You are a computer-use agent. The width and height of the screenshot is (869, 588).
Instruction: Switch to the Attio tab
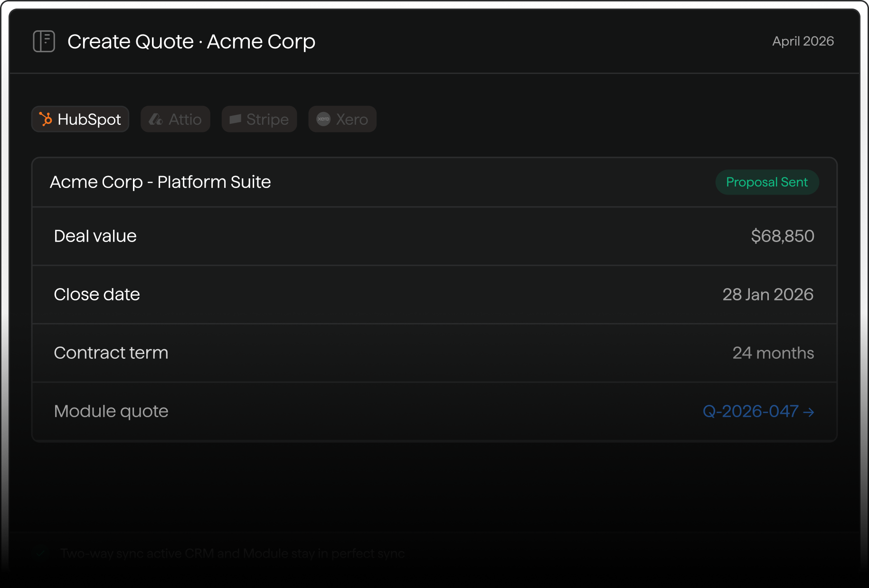[175, 119]
